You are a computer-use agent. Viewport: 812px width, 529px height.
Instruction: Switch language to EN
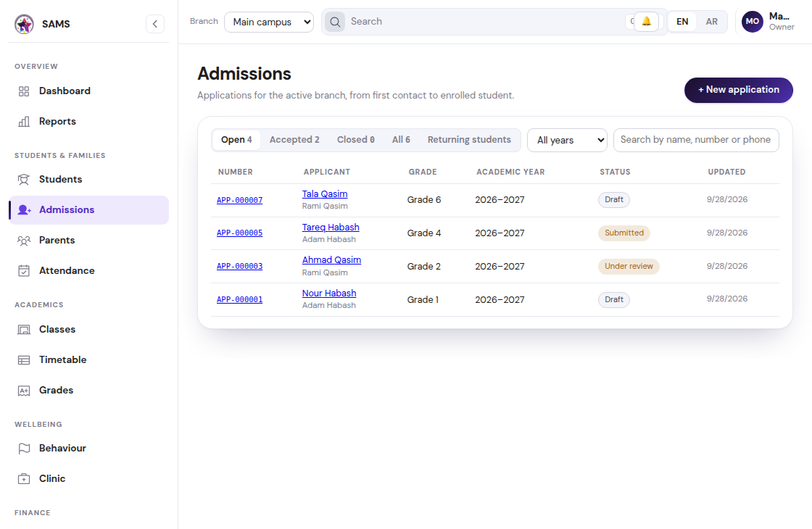(x=682, y=22)
